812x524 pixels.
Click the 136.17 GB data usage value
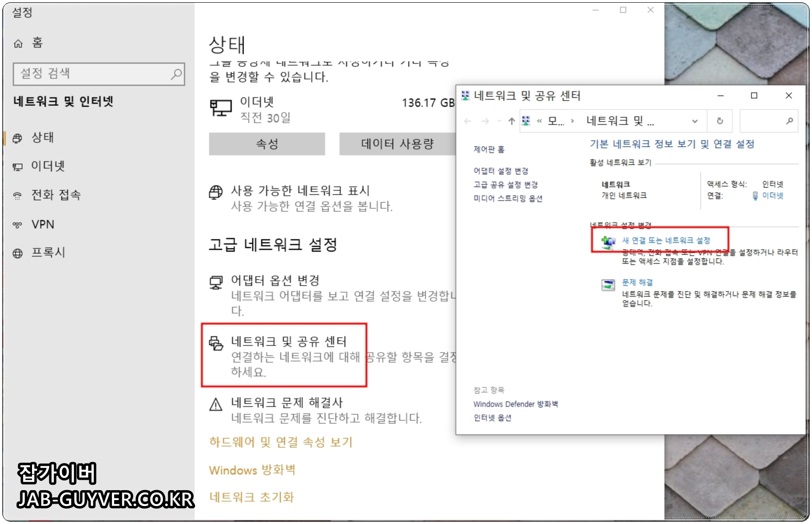tap(429, 103)
